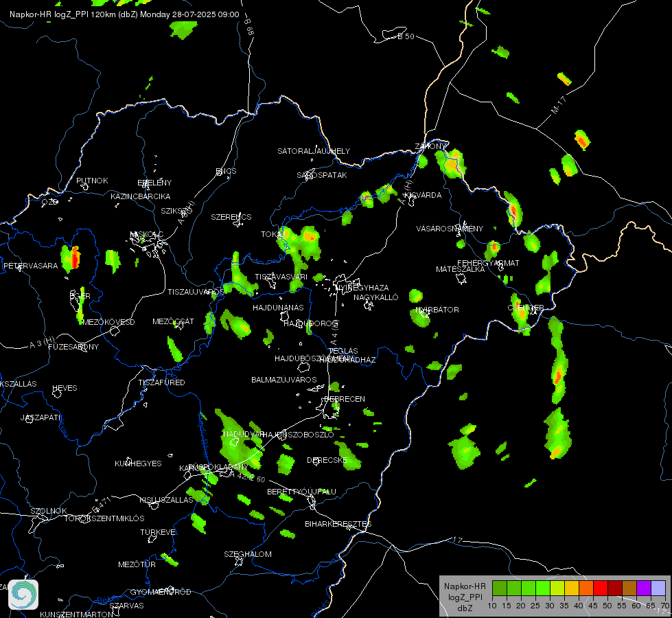Image resolution: width=672 pixels, height=618 pixels.
Task: Click the NAGYKÁLLÓ city label
Action: click(376, 297)
